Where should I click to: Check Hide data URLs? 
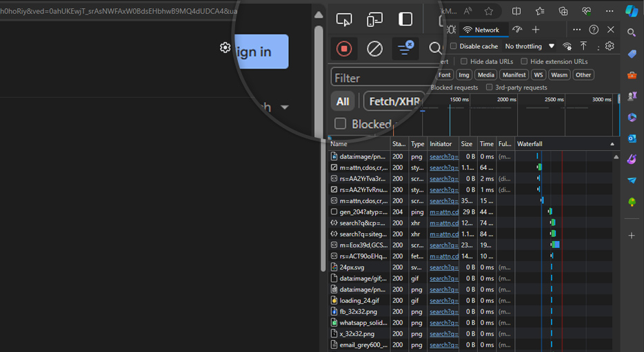tap(464, 61)
